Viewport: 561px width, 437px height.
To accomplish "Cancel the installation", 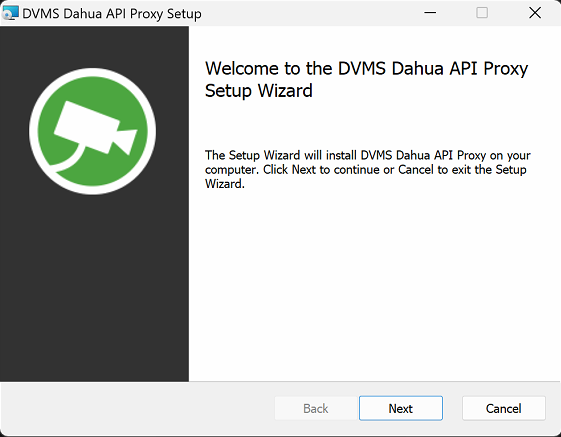I will [504, 408].
